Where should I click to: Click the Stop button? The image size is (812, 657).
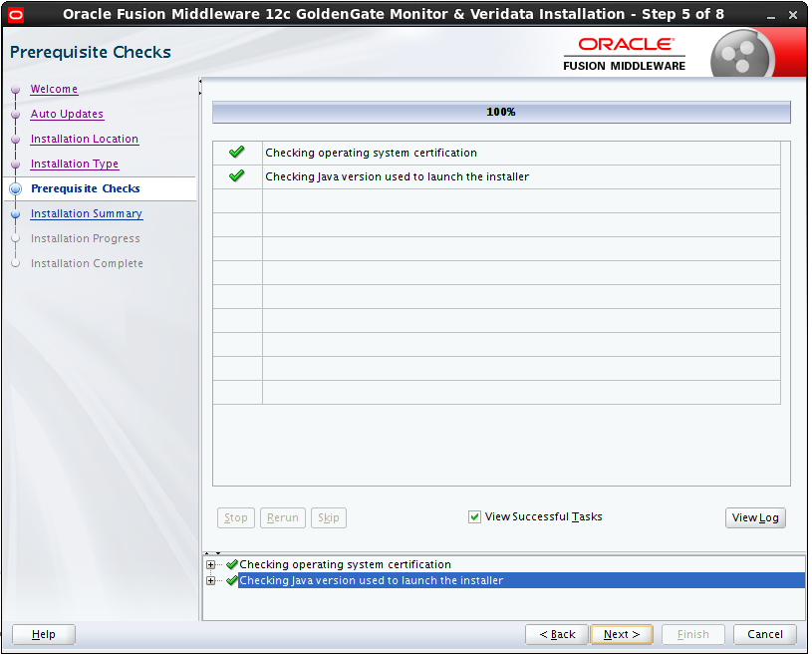235,518
